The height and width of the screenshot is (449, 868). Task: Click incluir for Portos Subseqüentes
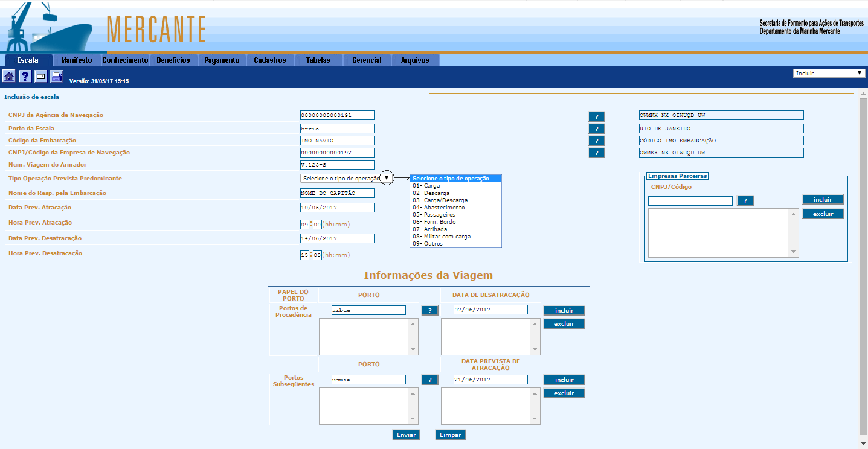point(564,380)
